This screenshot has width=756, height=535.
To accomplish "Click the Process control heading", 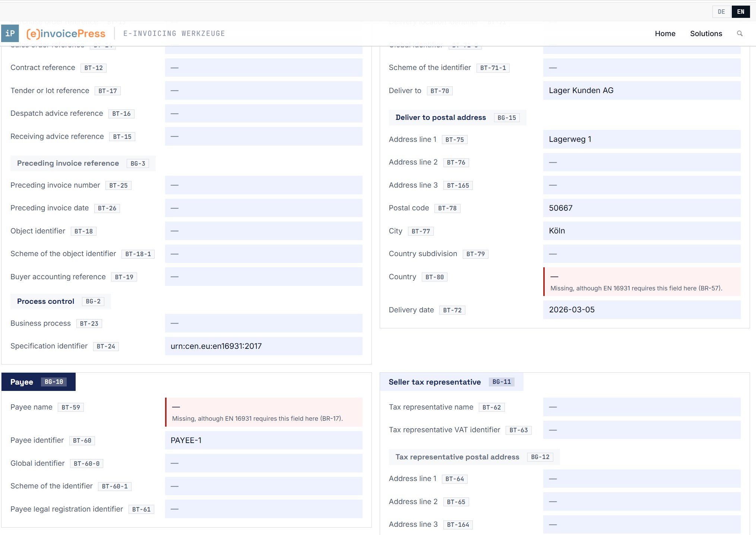I will tap(45, 301).
